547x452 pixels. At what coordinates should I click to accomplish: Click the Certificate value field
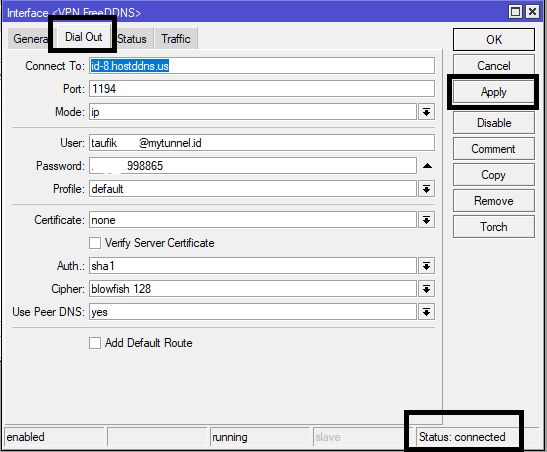pyautogui.click(x=253, y=220)
